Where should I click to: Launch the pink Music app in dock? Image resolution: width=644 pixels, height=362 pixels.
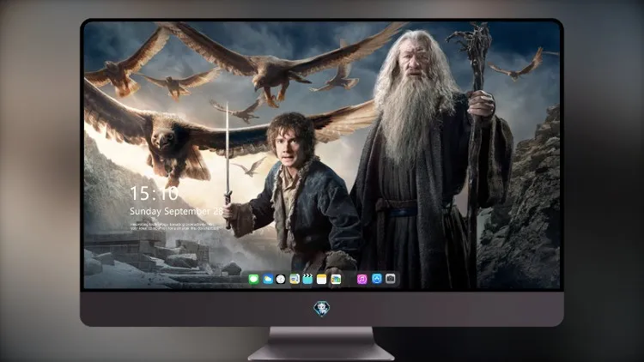[x=361, y=279]
